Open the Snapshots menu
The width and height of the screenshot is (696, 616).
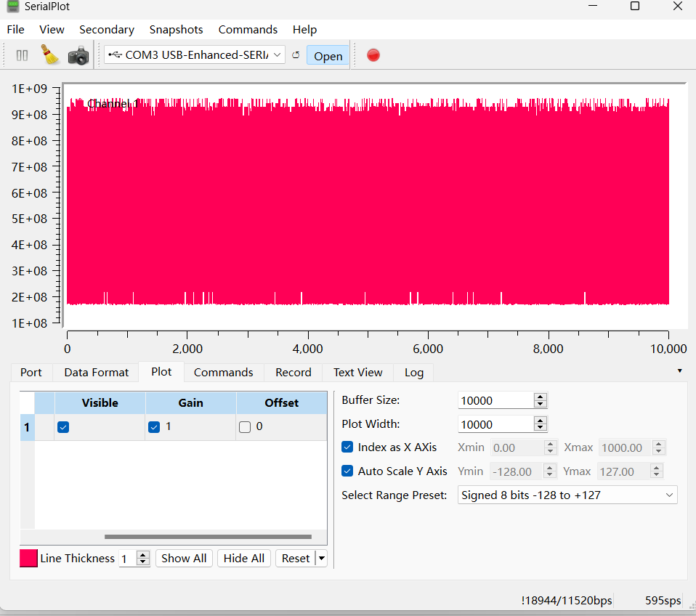(177, 30)
